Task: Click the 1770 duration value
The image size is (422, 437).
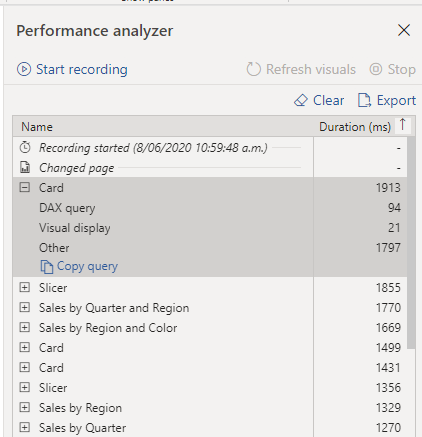Action: pyautogui.click(x=388, y=308)
